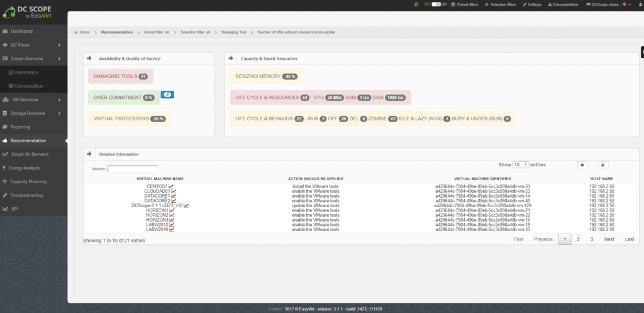Open Settings in the top bar

click(532, 4)
